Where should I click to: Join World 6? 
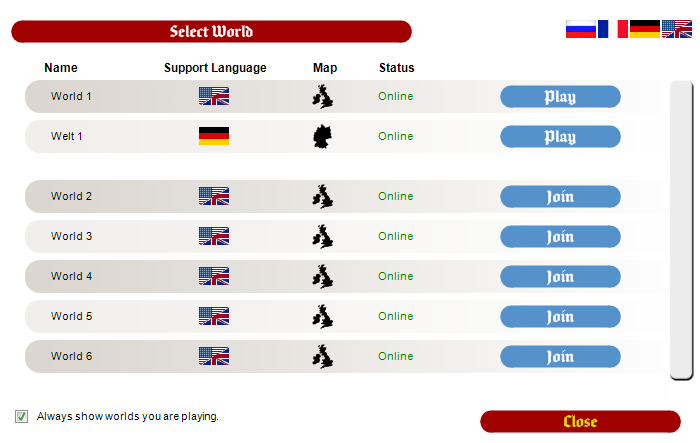click(560, 357)
